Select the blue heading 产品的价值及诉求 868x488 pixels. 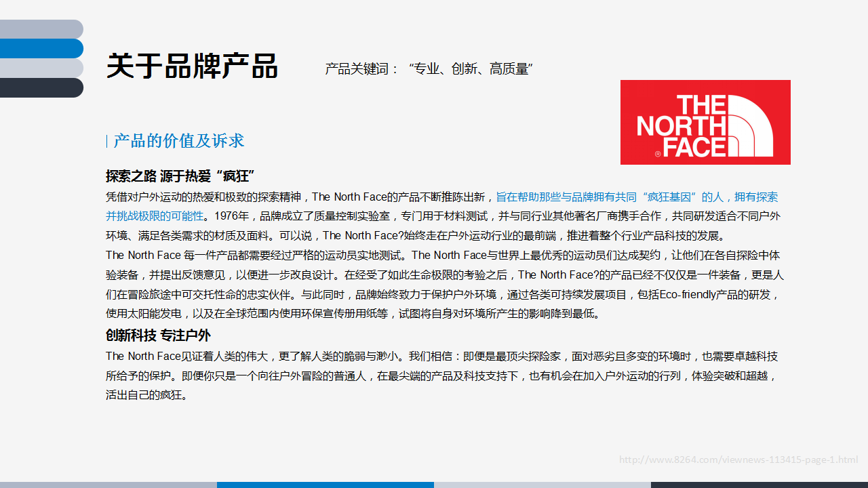click(179, 141)
